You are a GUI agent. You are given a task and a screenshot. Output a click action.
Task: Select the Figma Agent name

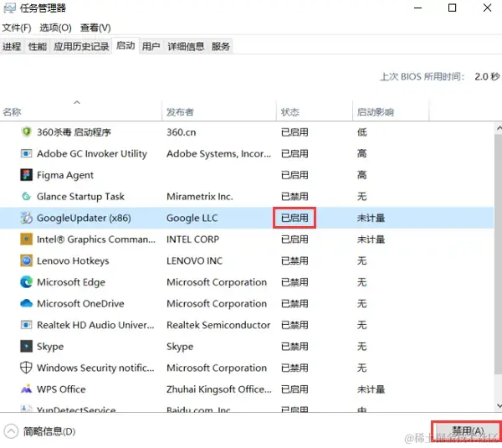pos(65,175)
